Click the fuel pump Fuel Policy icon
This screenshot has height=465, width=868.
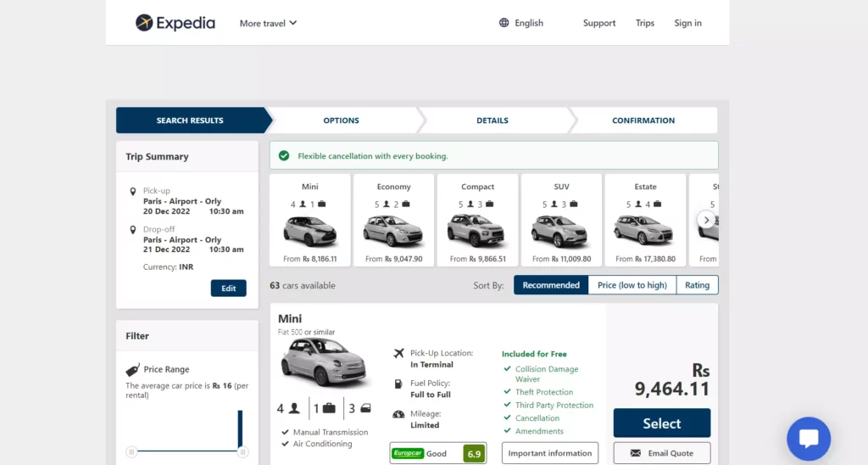[x=398, y=384]
